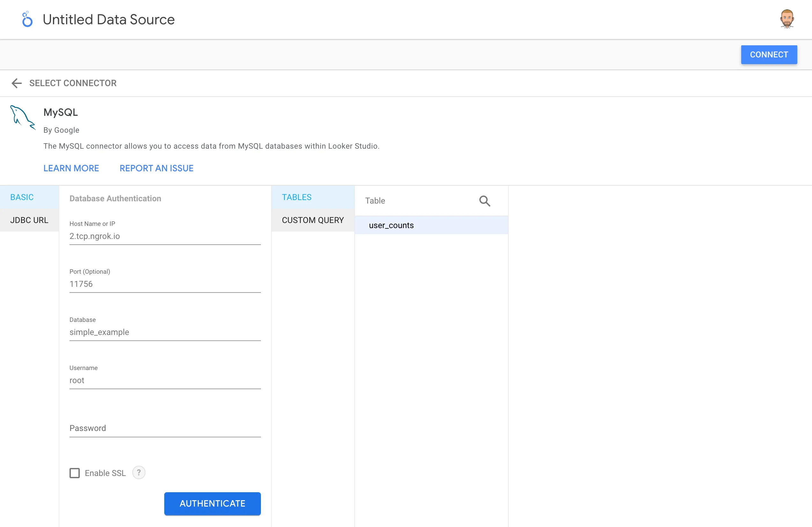
Task: Open the REPORT AN ISSUE link
Action: [156, 168]
